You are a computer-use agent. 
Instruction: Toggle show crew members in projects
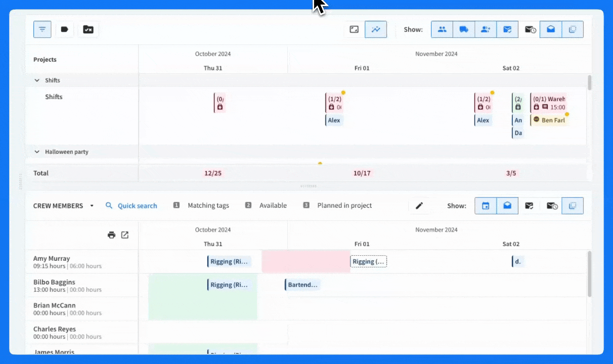442,29
